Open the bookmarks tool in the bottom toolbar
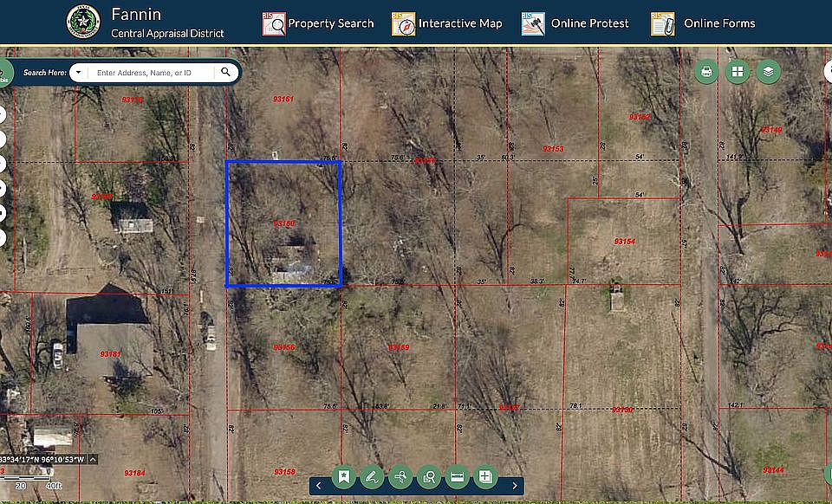Viewport: 832px width, 504px height. click(x=343, y=477)
